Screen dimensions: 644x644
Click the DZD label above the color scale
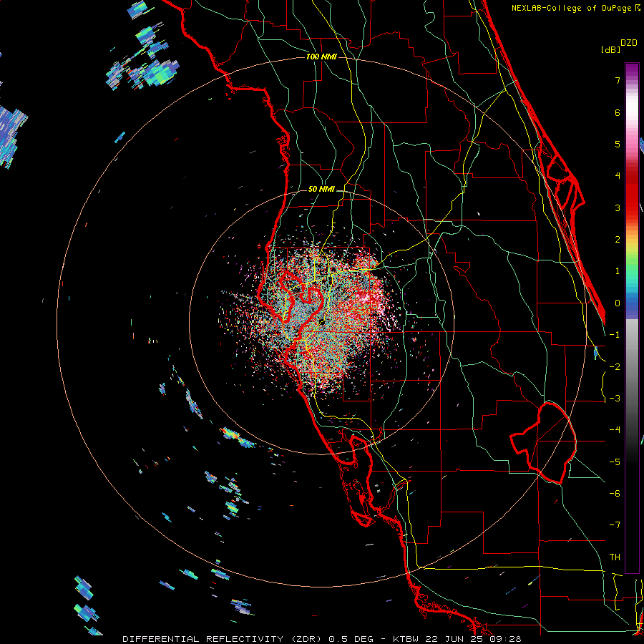click(x=629, y=43)
